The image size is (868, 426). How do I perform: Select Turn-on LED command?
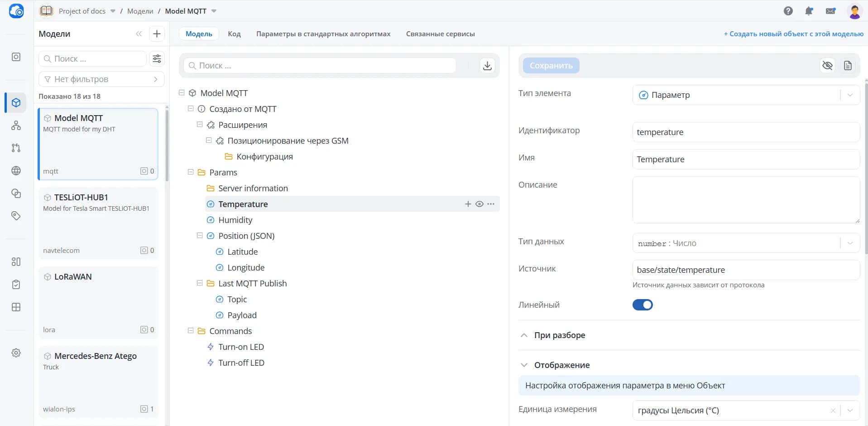[241, 347]
